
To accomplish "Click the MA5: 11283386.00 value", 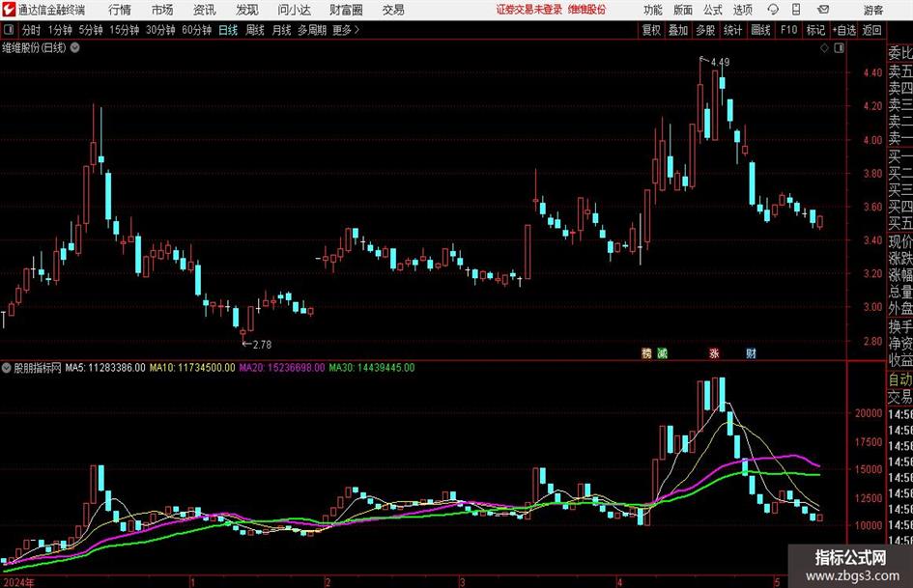I will point(105,367).
